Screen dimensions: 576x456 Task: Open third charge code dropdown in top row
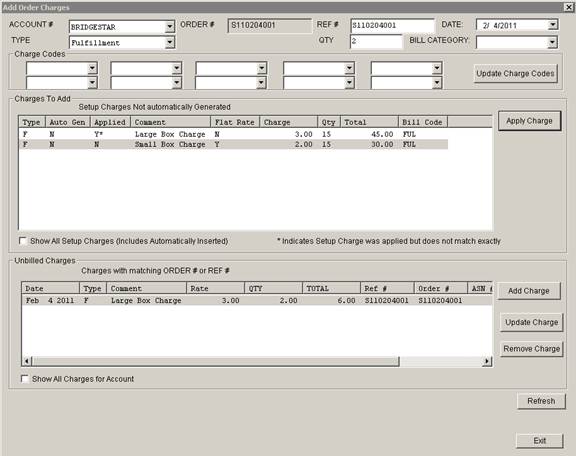coord(262,68)
